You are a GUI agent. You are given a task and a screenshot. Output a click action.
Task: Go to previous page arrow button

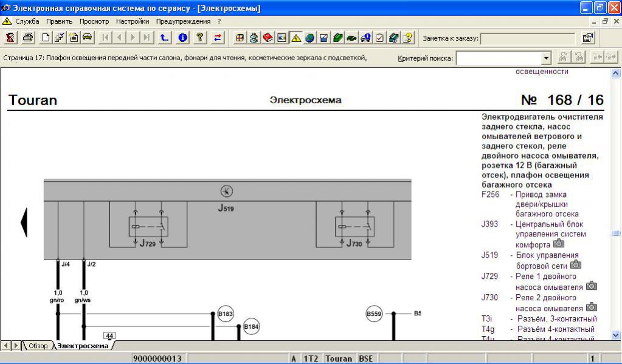119,38
